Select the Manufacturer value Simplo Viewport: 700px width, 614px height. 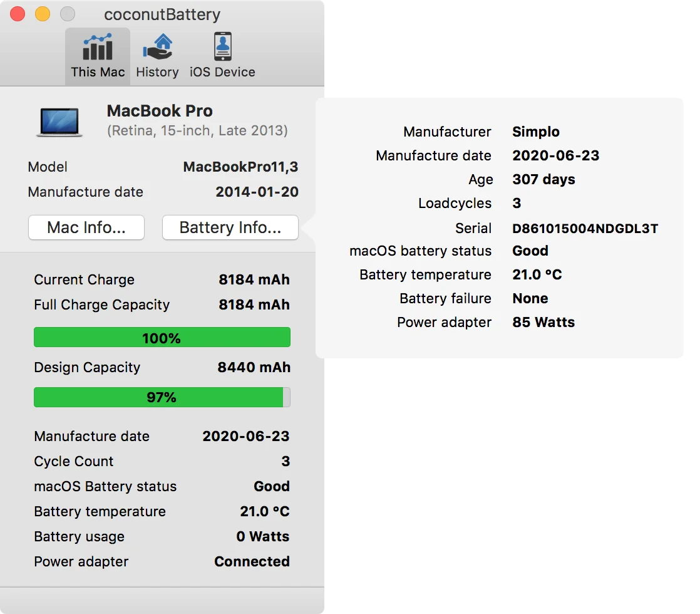click(536, 132)
